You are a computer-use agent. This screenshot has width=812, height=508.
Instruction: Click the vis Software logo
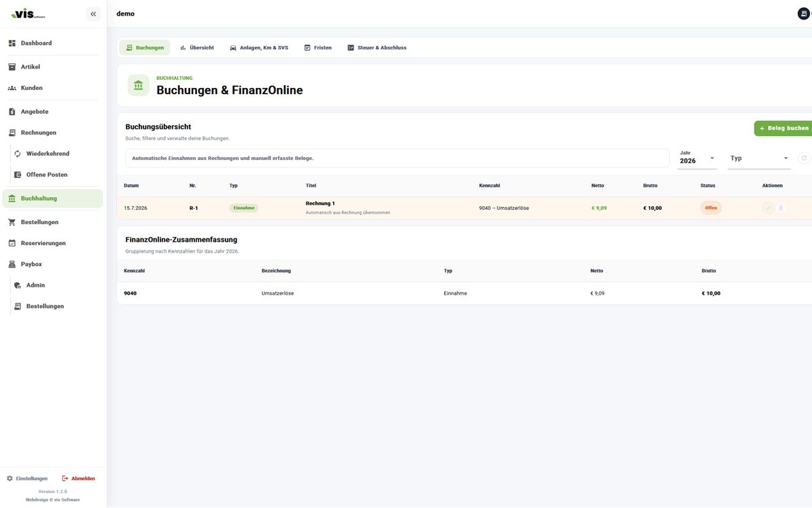pos(27,14)
